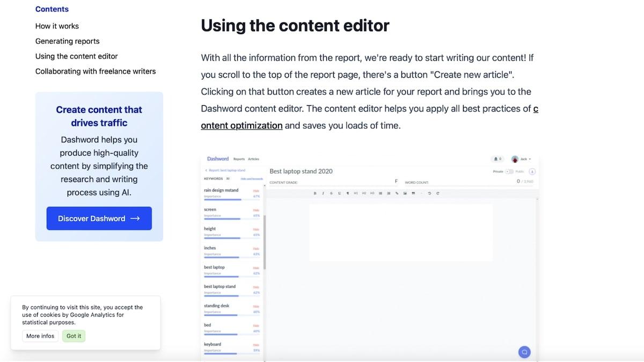
Task: Click the 'keyboard' keyword text
Action: point(212,344)
